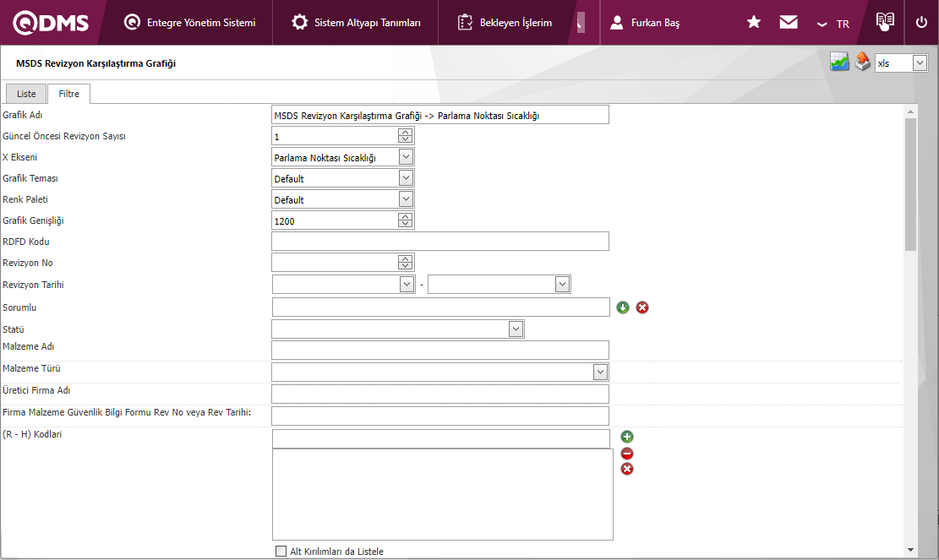Open Sistem Altyapı Tanımları menu
Image resolution: width=939 pixels, height=560 pixels.
tap(356, 23)
